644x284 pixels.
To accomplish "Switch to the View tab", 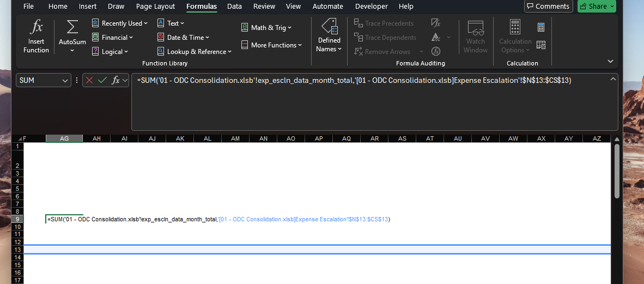I will pos(293,6).
